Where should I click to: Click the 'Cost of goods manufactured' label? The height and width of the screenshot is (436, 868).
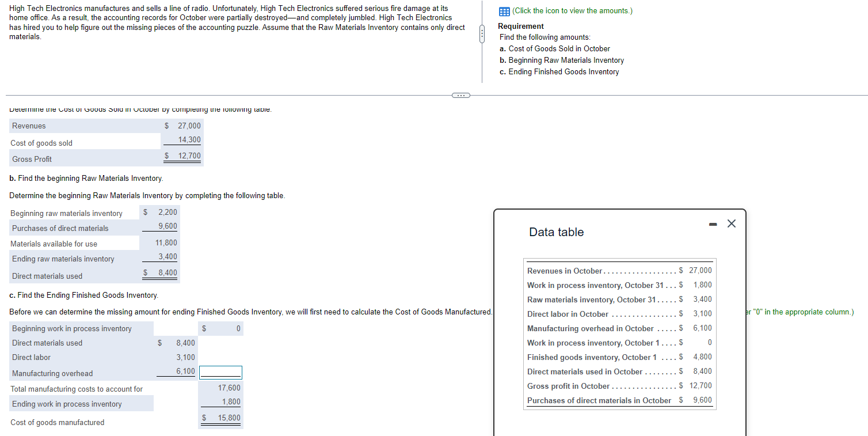click(x=58, y=422)
